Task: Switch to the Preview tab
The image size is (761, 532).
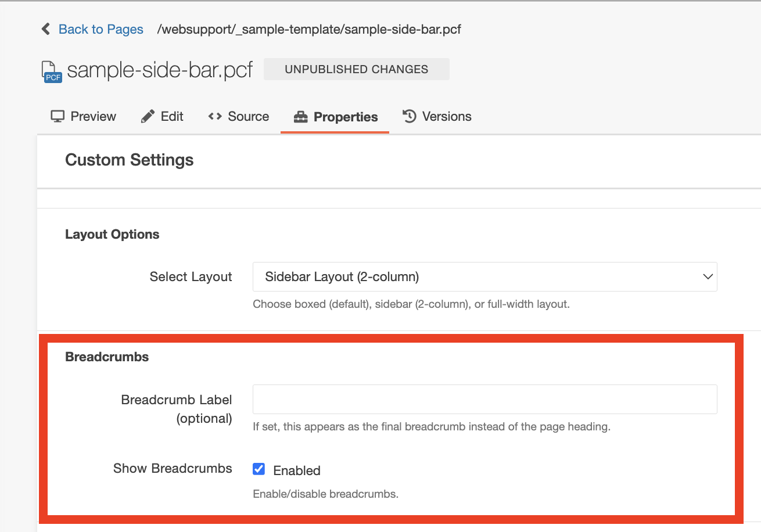Action: (93, 117)
